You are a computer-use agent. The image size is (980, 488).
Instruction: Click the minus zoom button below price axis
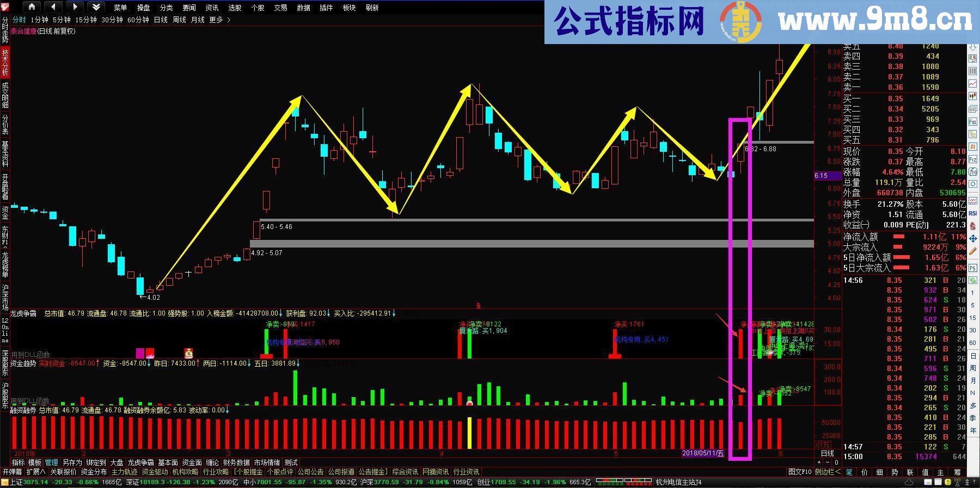click(x=828, y=462)
